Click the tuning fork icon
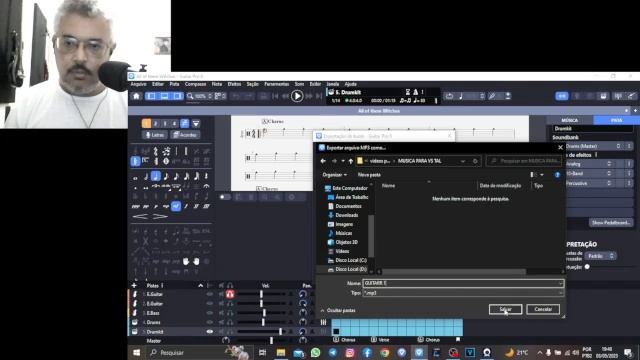 492,96
